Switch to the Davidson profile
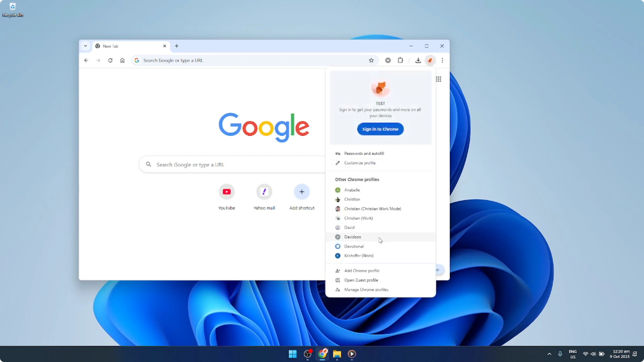 tap(352, 237)
